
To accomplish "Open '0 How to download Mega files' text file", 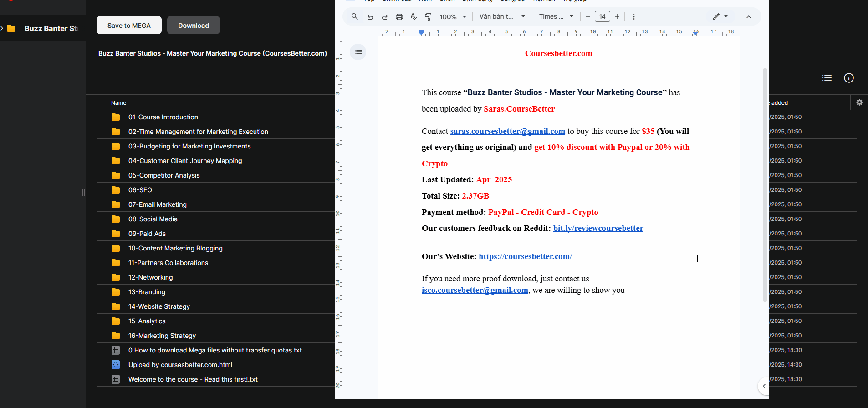I will pos(216,350).
